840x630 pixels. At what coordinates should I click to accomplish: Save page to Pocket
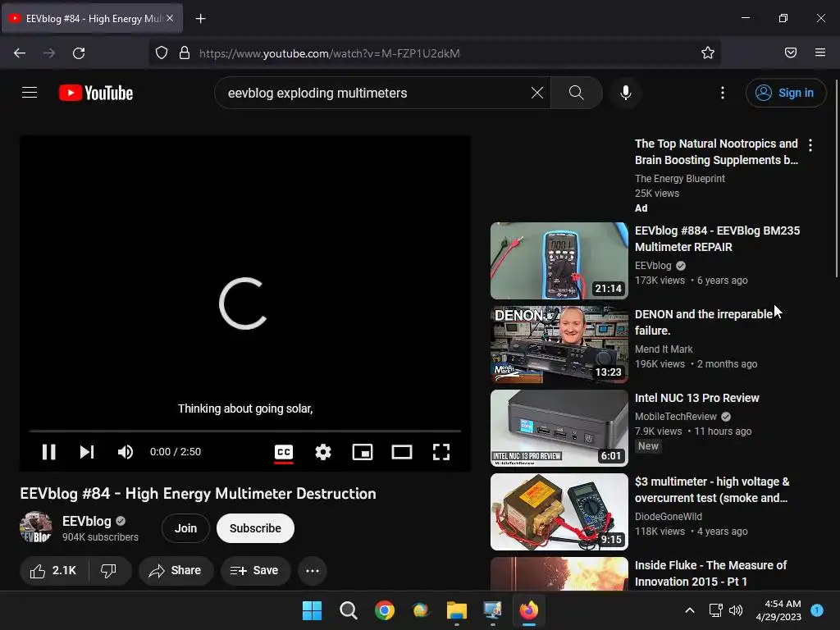pyautogui.click(x=790, y=52)
